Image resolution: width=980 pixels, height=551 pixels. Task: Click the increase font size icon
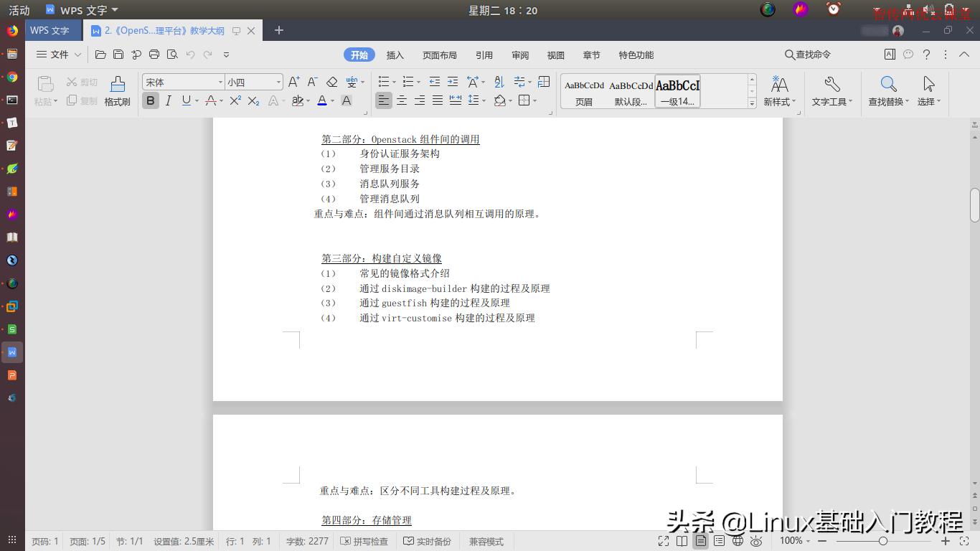tap(293, 82)
